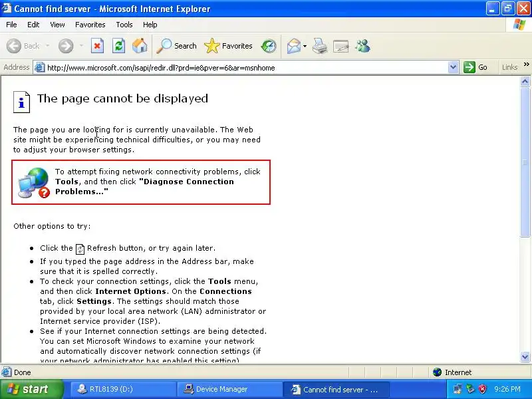Stop loading with the red X button
Viewport: 532px width, 399px height.
97,46
